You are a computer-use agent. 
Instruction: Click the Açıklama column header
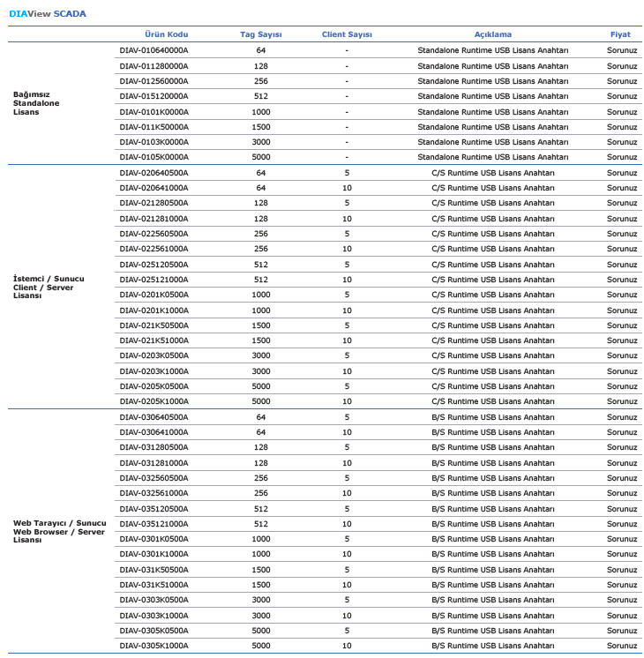(493, 34)
